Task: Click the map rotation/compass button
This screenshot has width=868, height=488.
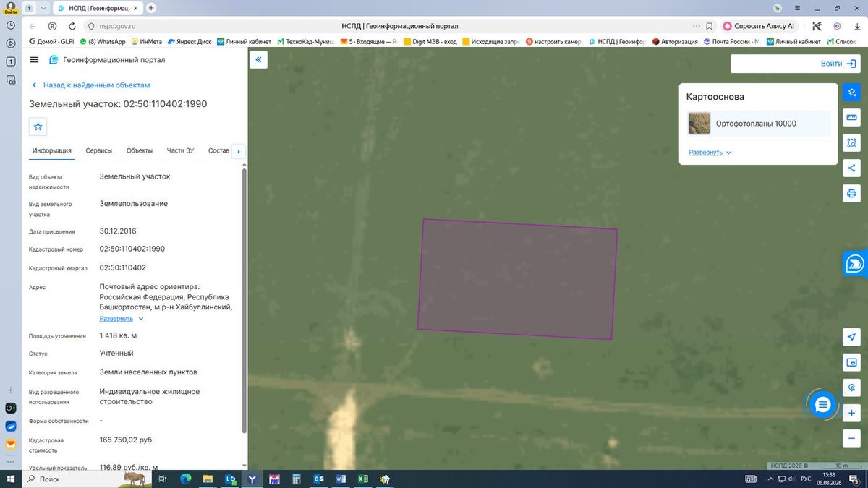Action: [851, 388]
